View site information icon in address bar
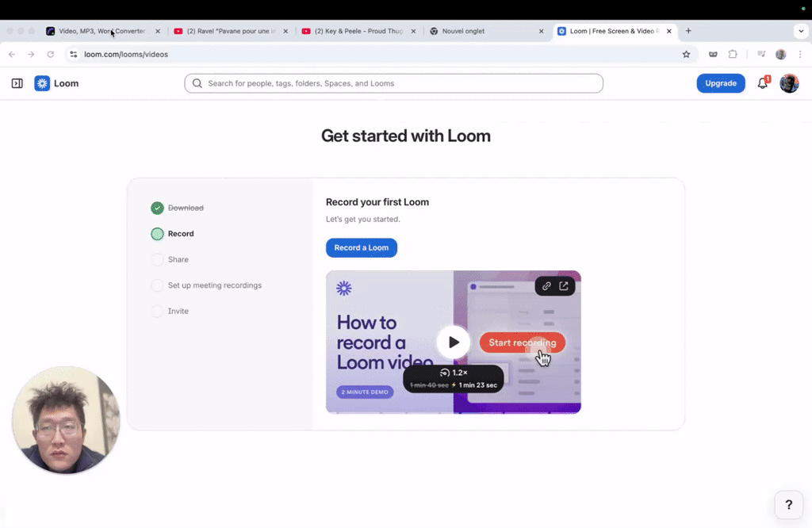This screenshot has width=812, height=528. coord(74,55)
